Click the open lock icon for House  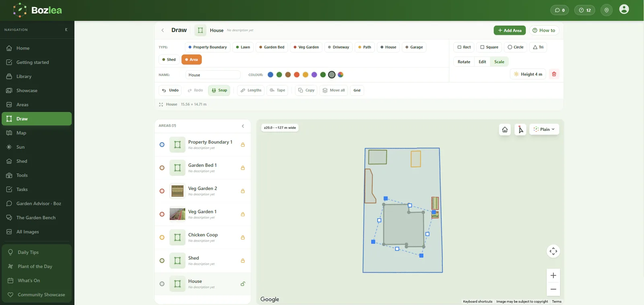pos(243,284)
